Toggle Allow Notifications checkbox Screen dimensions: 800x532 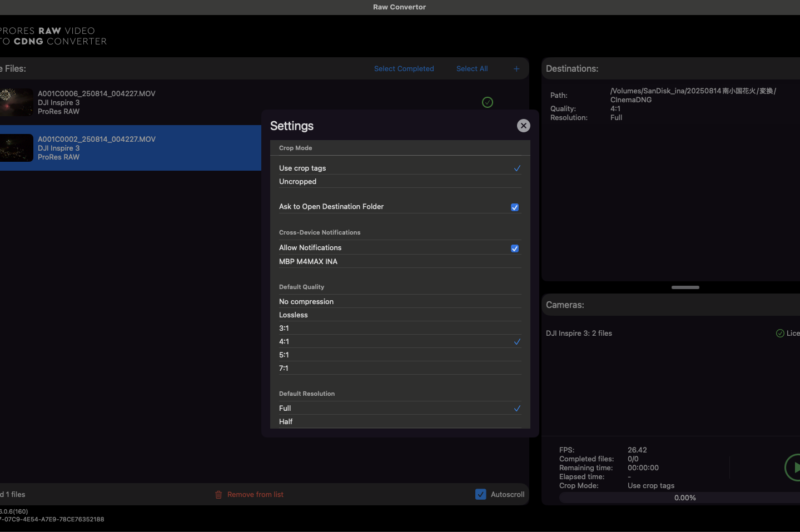514,248
